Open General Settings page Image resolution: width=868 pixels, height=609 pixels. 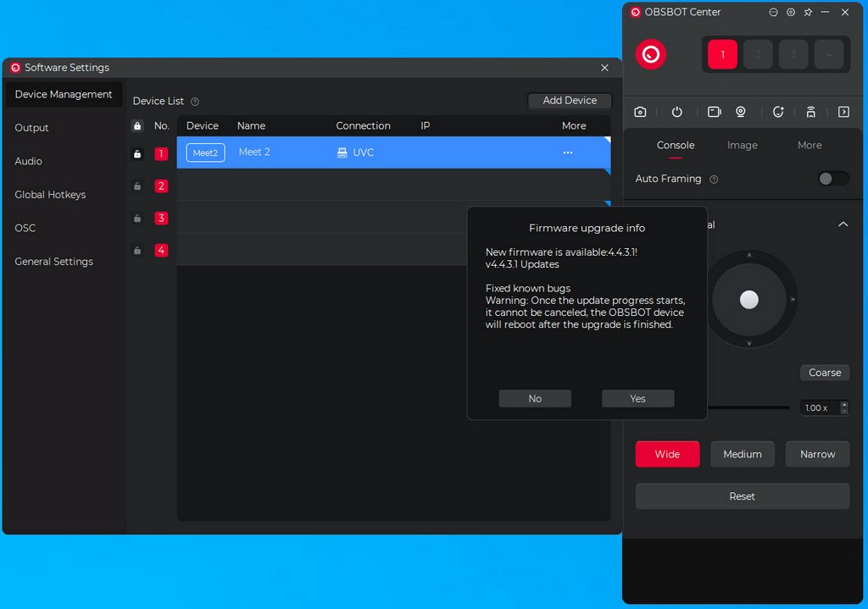point(53,262)
